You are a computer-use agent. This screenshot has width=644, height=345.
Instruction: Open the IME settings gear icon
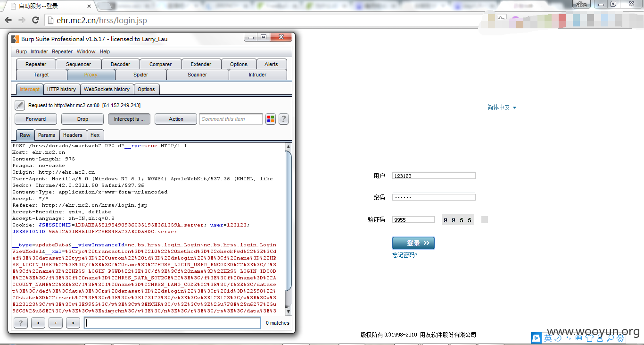tap(621, 338)
